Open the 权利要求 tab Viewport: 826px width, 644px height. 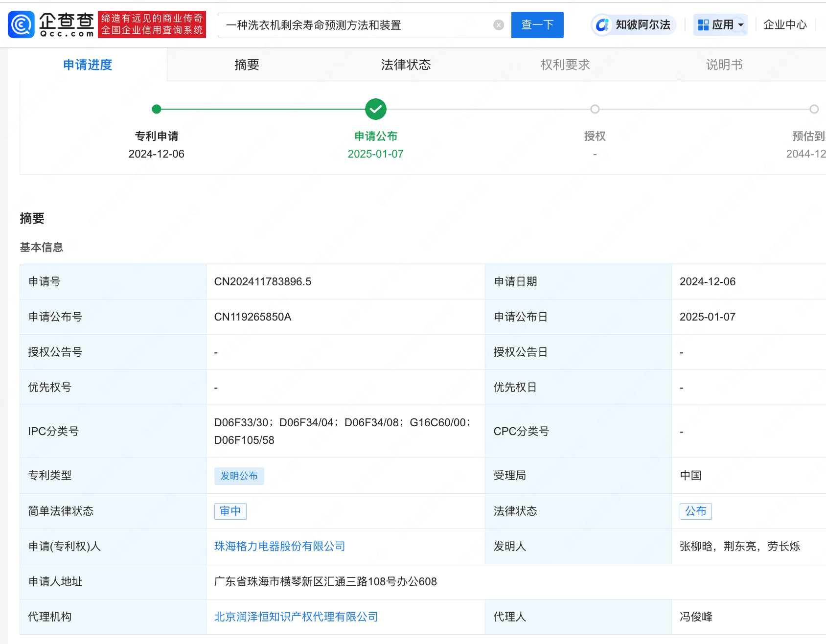565,64
